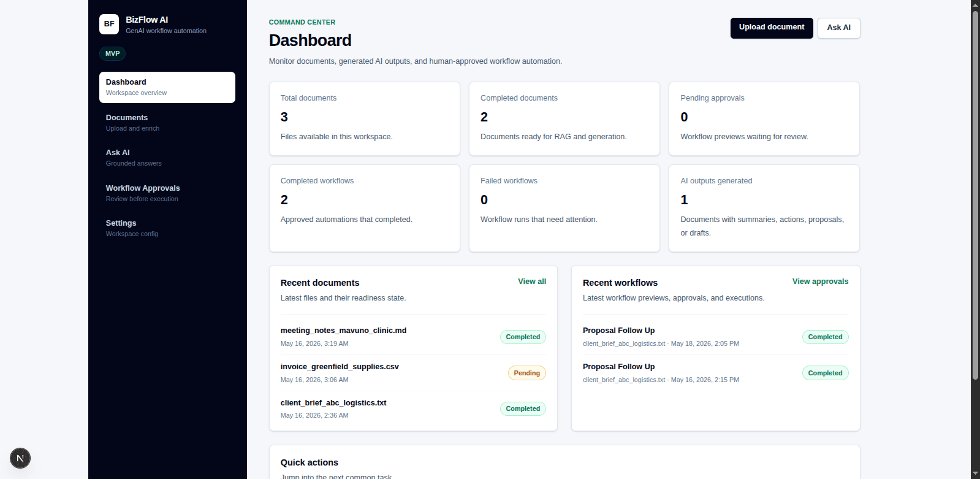
Task: Click Completed badge of May 18 workflow
Action: pos(825,337)
